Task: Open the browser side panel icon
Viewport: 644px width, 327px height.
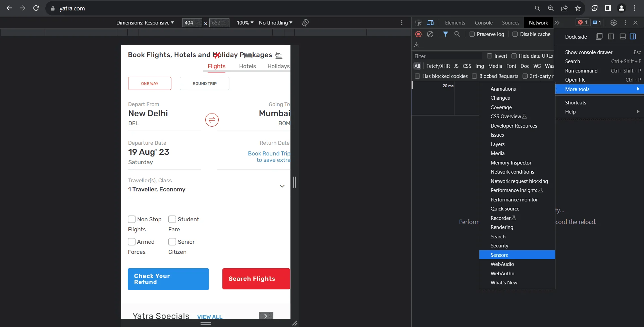Action: tap(608, 8)
